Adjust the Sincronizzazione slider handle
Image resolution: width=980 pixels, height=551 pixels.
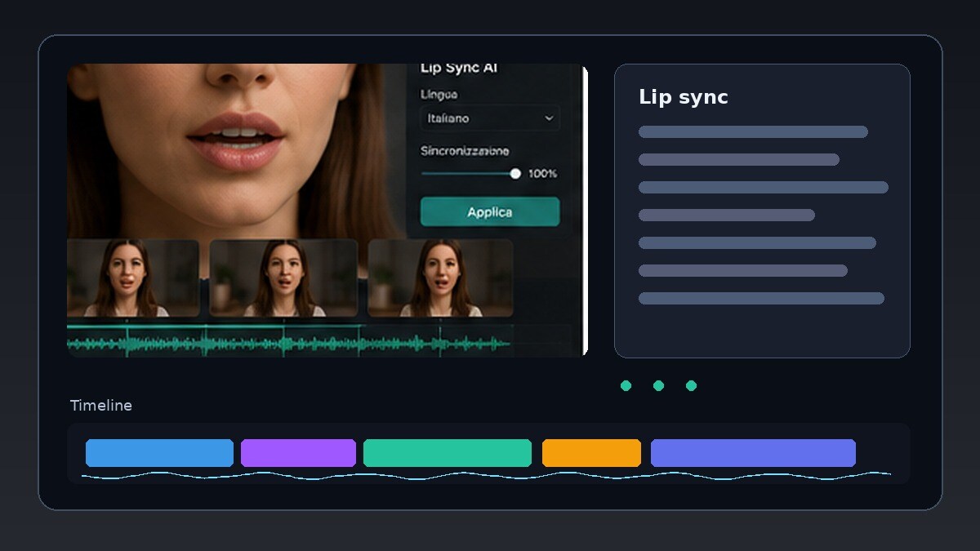pyautogui.click(x=515, y=174)
